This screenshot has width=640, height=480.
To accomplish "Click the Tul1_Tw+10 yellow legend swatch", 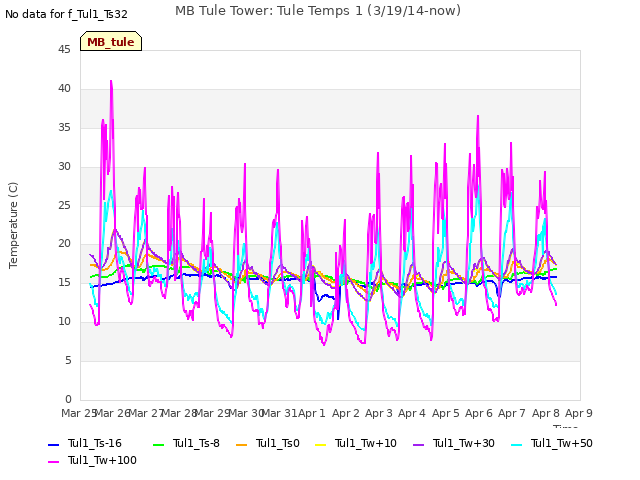I will 321,444.
